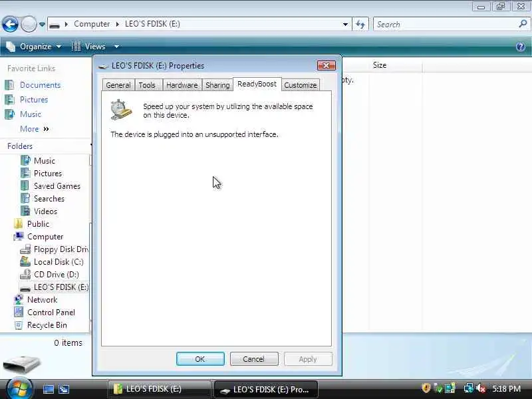Click the ReadyBoost stopwatch icon
The image size is (532, 399).
click(x=121, y=110)
